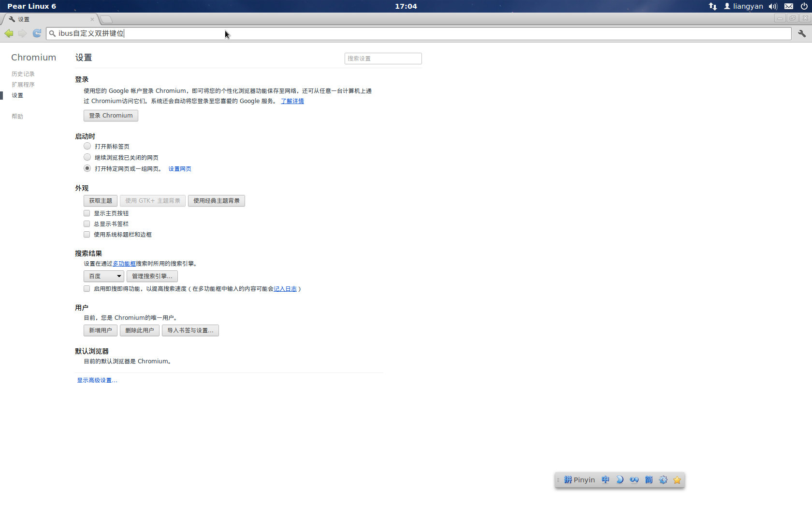
Task: Click the 新增用户 button
Action: [101, 330]
